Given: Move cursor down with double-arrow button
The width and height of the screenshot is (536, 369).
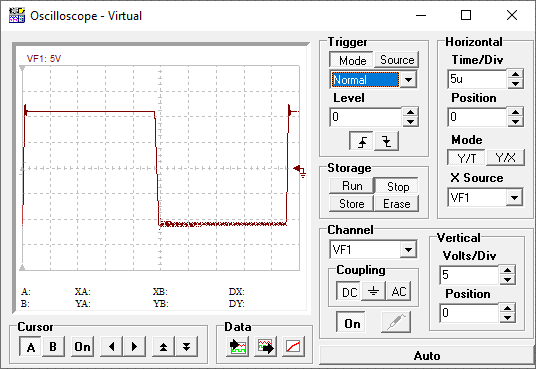Looking at the screenshot, I should [186, 347].
